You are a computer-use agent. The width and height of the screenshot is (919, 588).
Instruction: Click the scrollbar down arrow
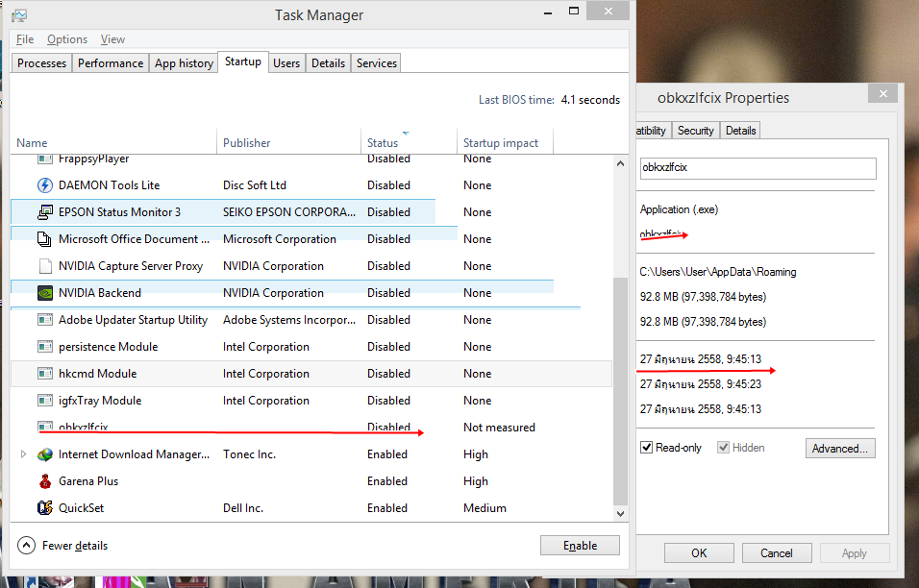coord(620,514)
